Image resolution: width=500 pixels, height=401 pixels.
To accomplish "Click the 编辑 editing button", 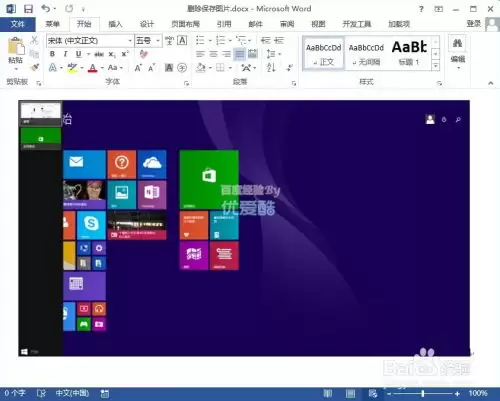I will click(x=458, y=52).
